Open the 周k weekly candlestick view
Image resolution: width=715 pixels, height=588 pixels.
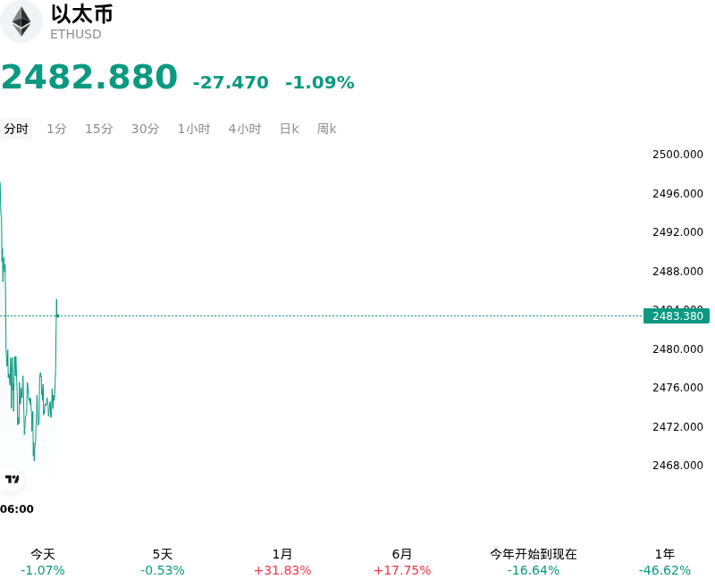coord(326,129)
